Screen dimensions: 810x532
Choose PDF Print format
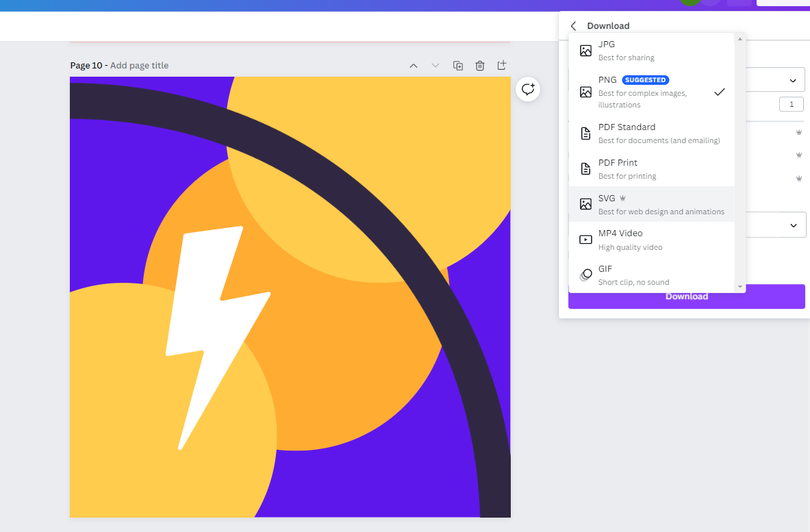[x=651, y=169]
